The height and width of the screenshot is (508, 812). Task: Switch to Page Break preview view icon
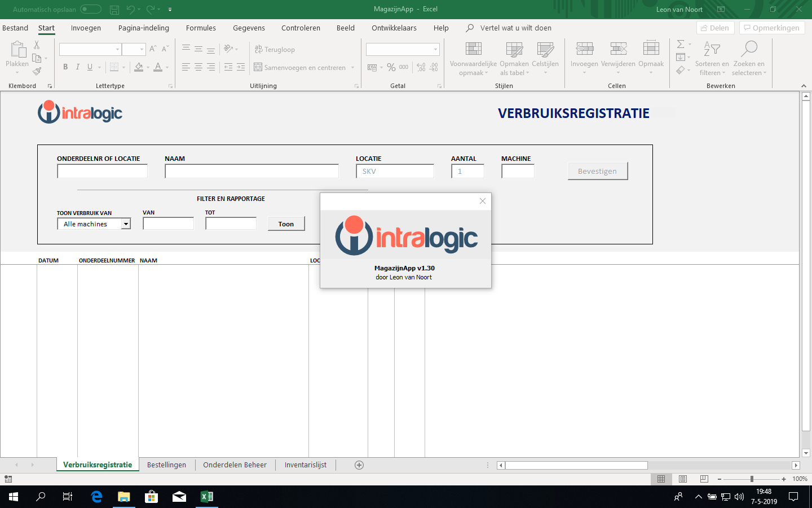[704, 479]
